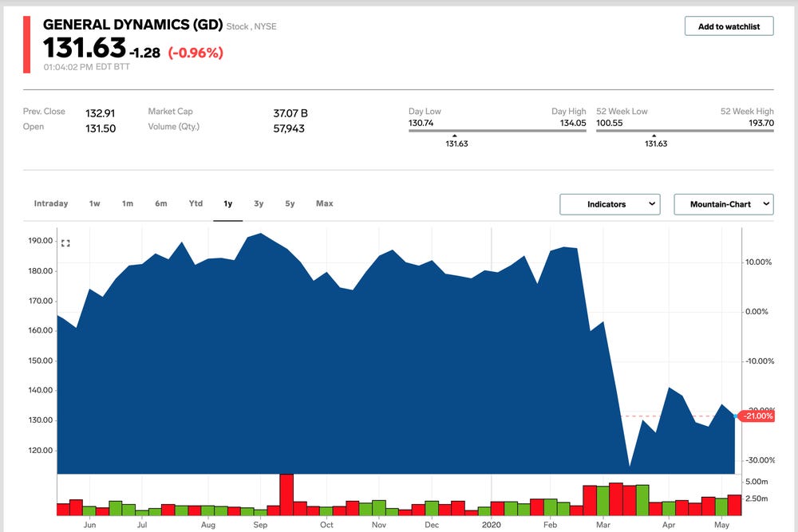Viewport: 798px width, 532px height.
Task: Click the 52 Week Low value 100.55
Action: coord(609,123)
